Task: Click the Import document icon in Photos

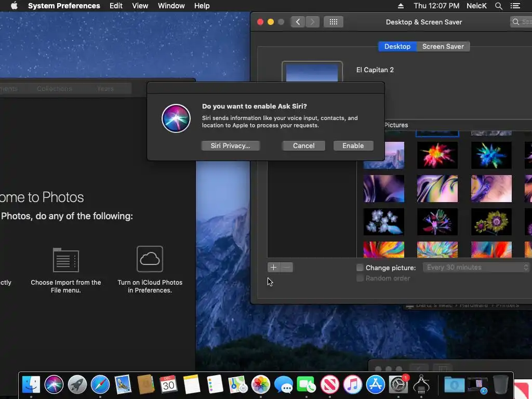Action: (x=66, y=260)
